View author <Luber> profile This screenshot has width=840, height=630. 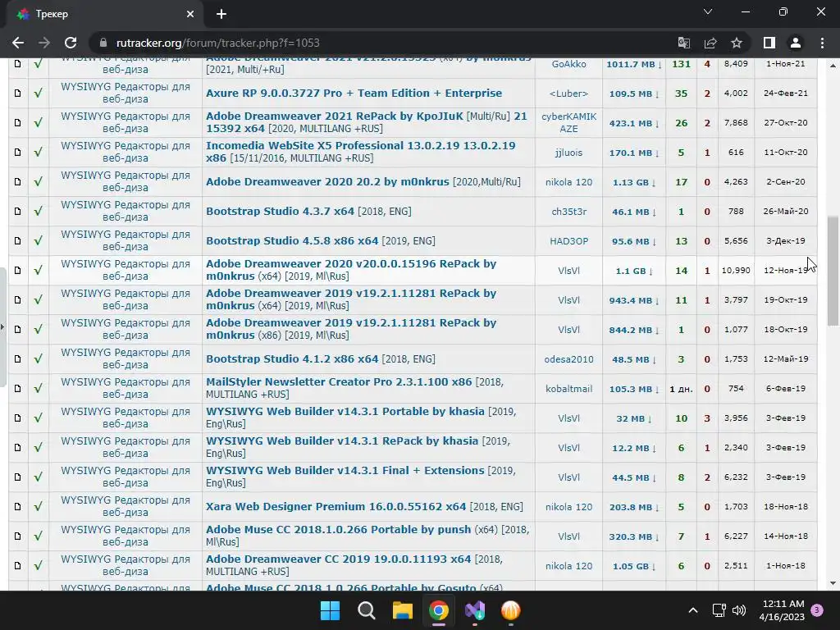(569, 94)
